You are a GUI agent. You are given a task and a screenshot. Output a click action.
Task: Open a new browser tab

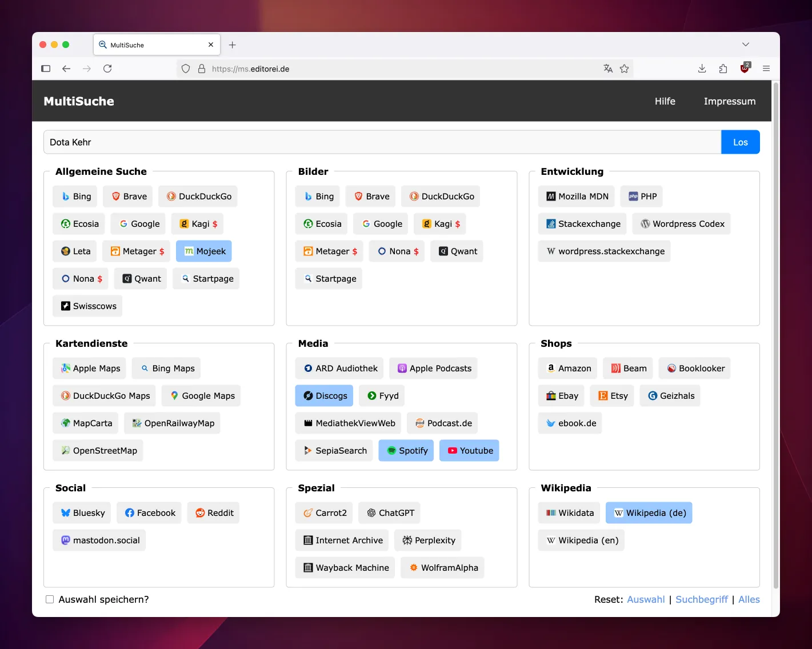coord(232,45)
